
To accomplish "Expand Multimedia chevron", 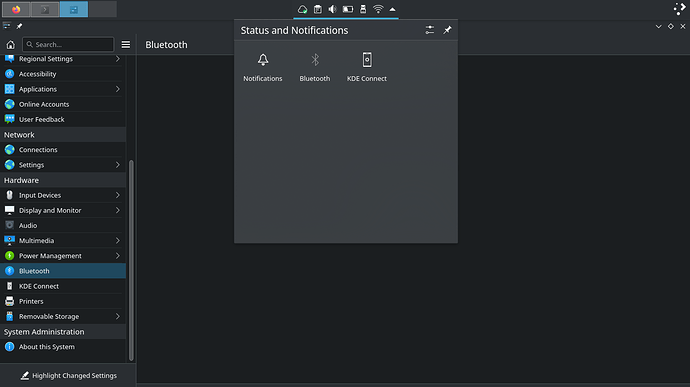I will coord(117,241).
